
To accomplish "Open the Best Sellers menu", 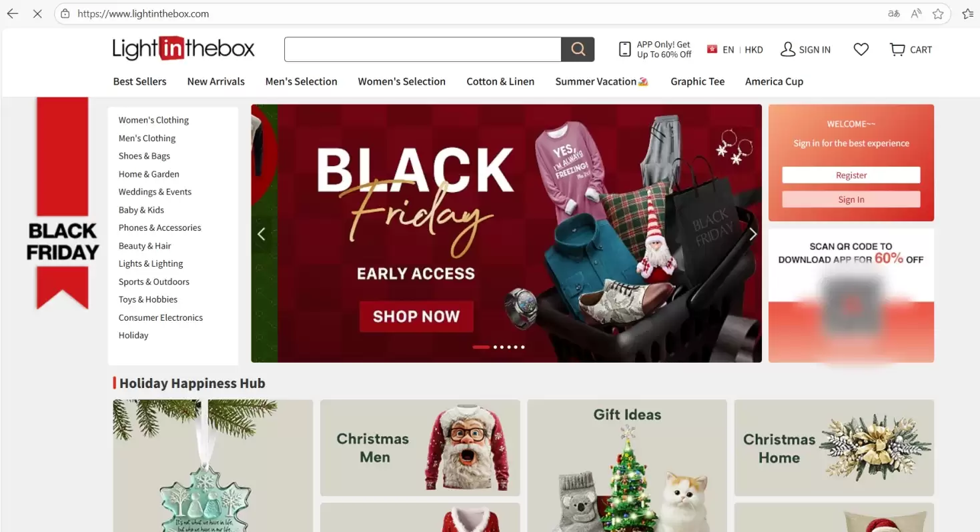I will click(x=140, y=81).
